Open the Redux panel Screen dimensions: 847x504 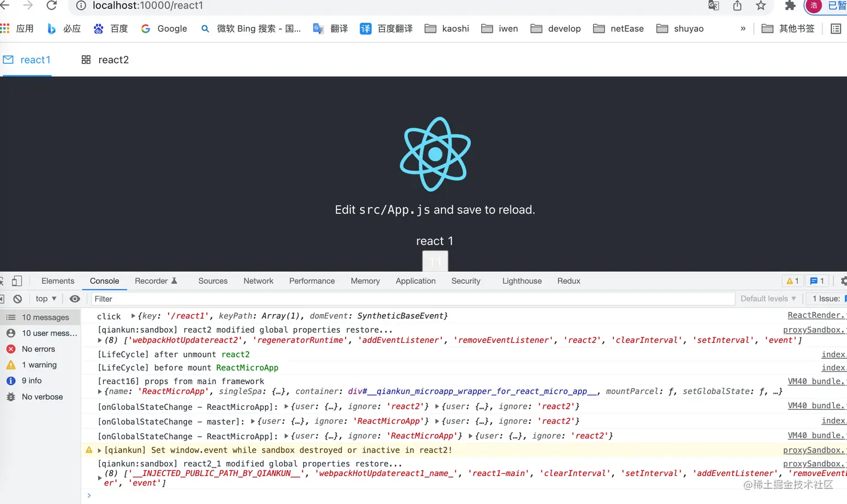click(569, 281)
